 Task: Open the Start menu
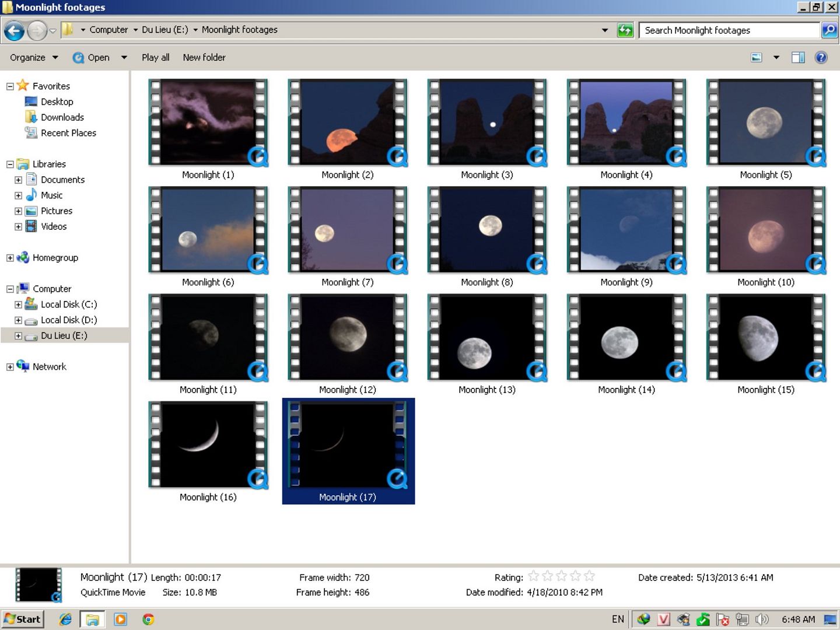pos(23,619)
